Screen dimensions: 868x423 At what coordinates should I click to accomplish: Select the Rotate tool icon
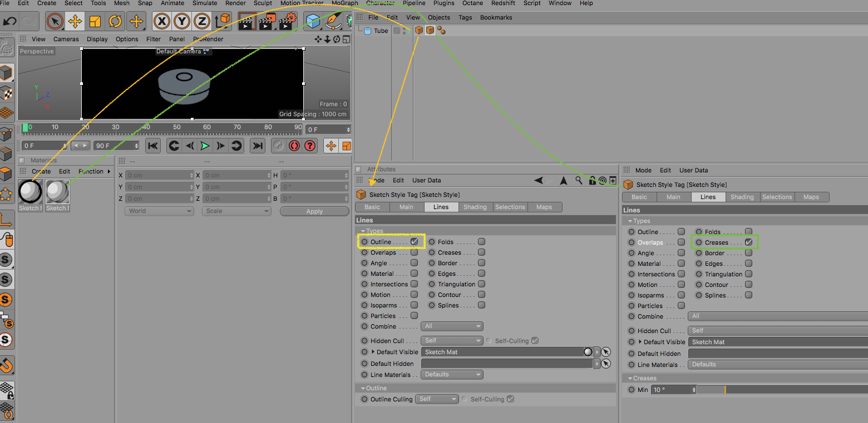[115, 22]
